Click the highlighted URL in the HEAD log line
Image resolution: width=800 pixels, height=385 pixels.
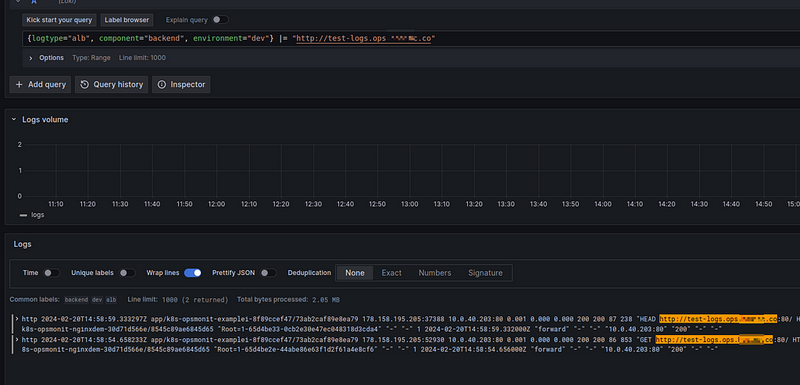pos(718,319)
